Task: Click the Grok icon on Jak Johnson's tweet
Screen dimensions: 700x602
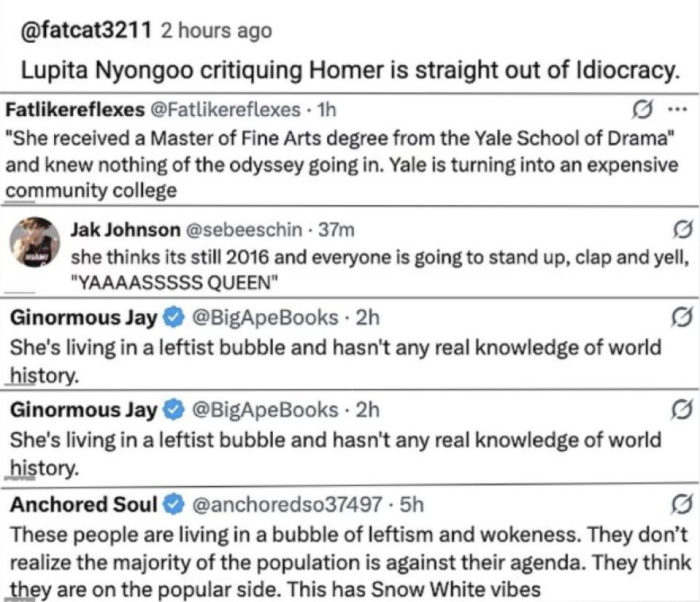Action: pyautogui.click(x=682, y=230)
